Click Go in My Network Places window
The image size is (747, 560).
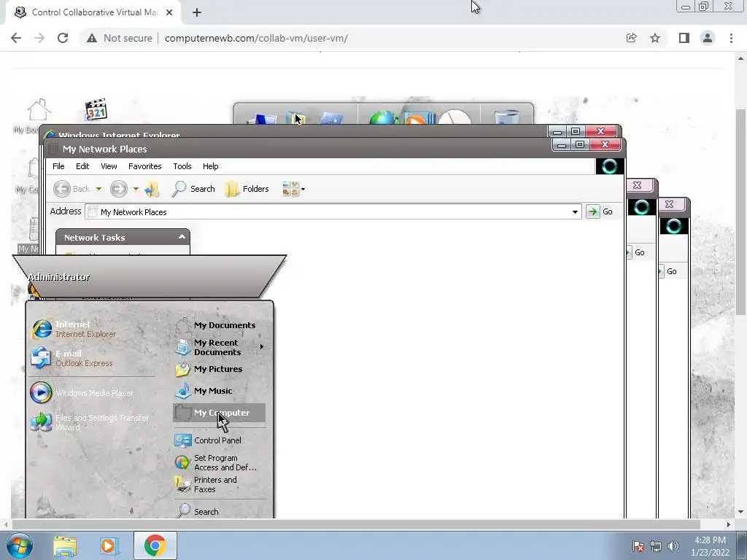(x=600, y=211)
